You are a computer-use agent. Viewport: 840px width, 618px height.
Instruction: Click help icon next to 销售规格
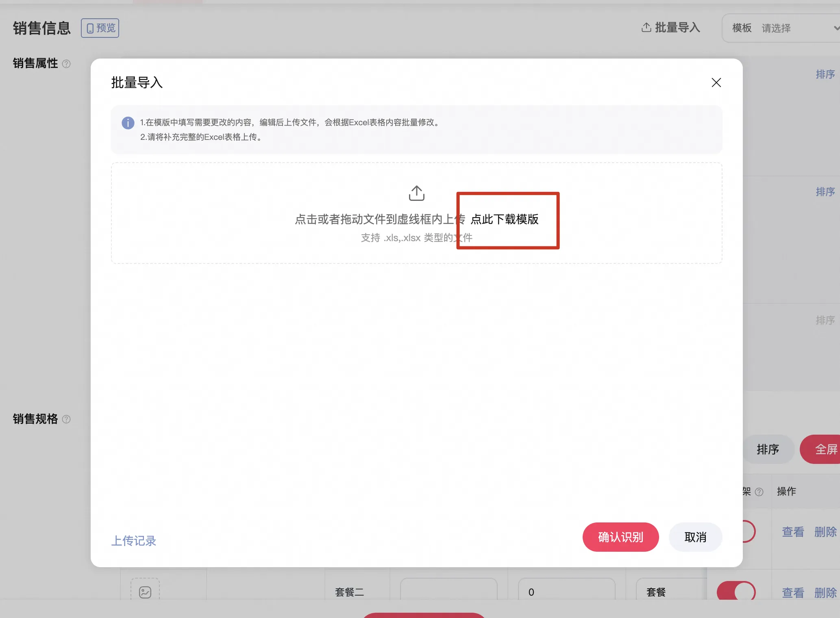(66, 419)
